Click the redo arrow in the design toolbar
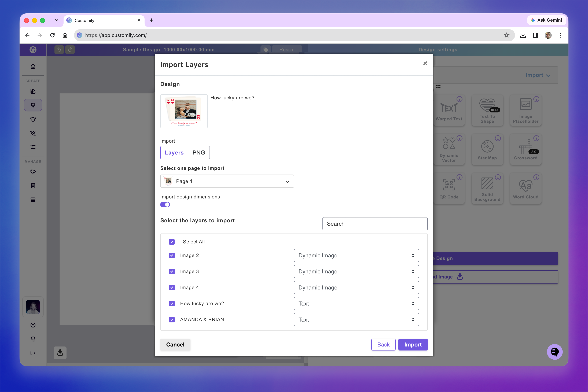 pyautogui.click(x=70, y=50)
